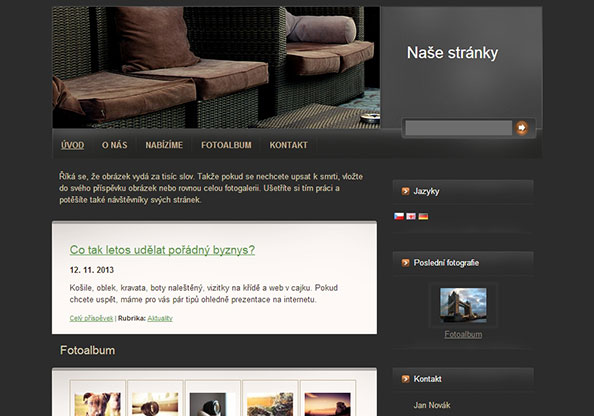This screenshot has width=594, height=416.
Task: Open the ÚVOD menu item
Action: [x=72, y=145]
